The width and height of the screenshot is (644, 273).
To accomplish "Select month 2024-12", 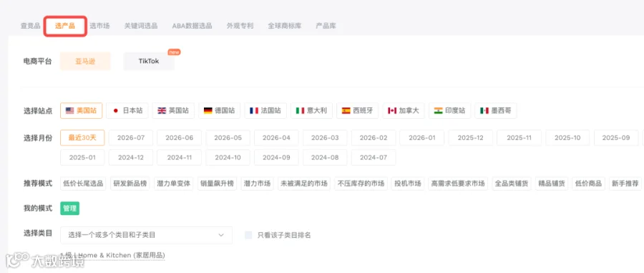I will click(x=131, y=158).
